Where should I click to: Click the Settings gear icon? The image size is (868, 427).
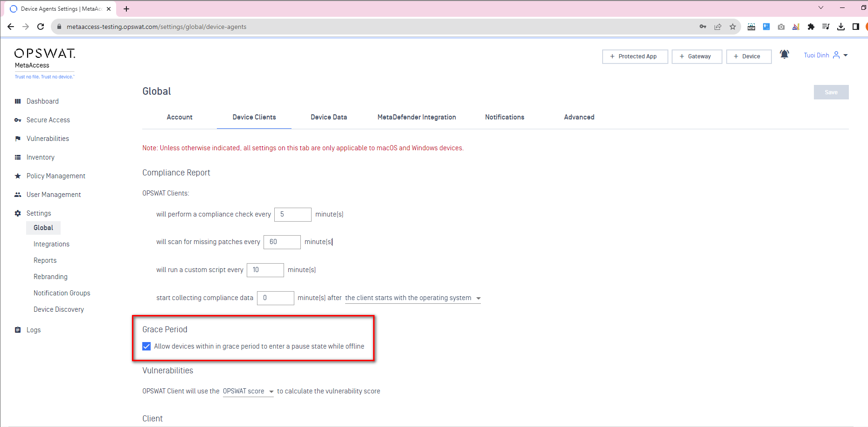(x=18, y=213)
